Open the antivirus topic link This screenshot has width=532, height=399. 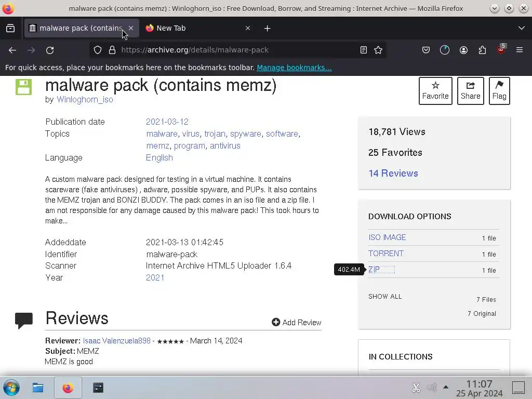coord(225,145)
